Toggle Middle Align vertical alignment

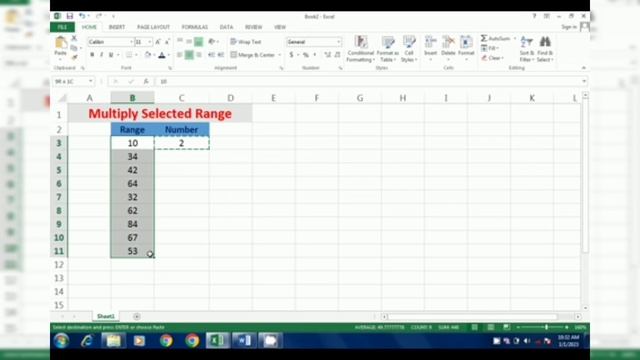tap(189, 41)
